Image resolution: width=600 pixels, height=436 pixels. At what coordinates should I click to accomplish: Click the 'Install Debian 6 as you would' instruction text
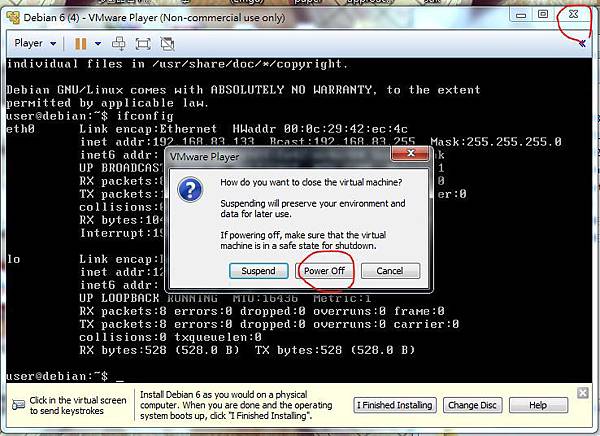click(x=236, y=405)
